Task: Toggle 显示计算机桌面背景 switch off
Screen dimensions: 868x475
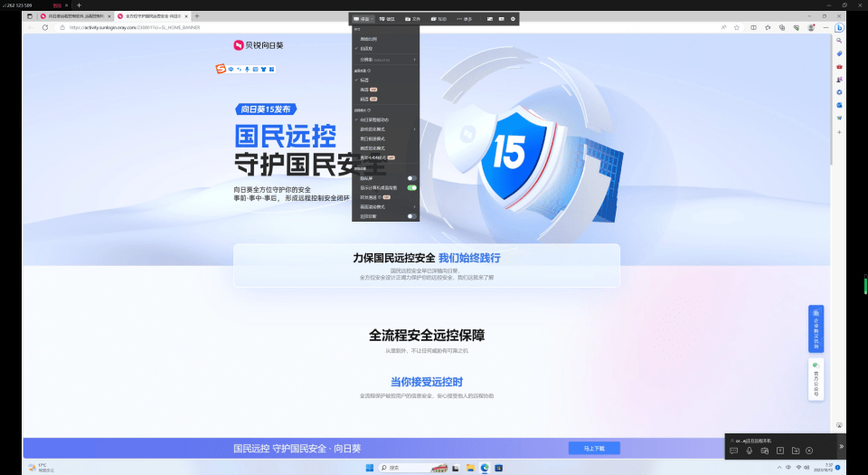Action: [412, 187]
